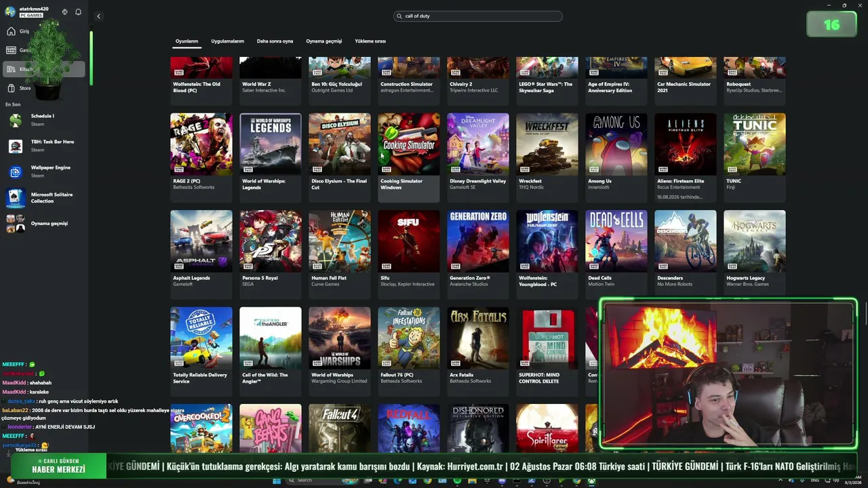
Task: Open the atatrkmn420 profile avatar
Action: tap(10, 12)
